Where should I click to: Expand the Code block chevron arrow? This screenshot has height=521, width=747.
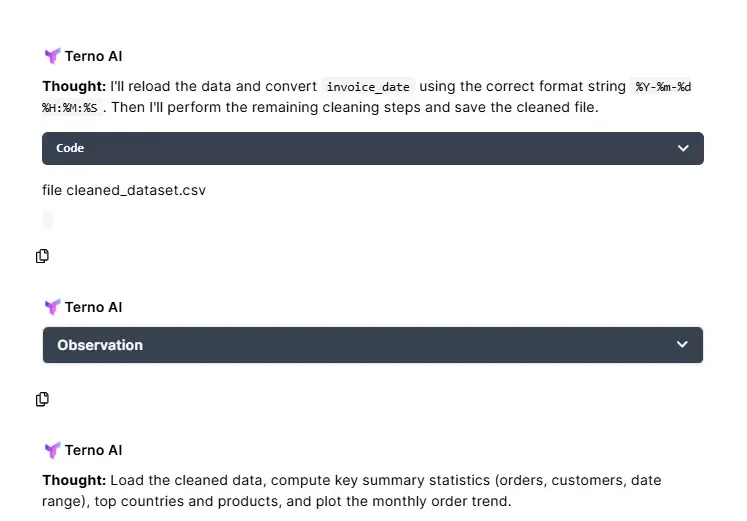[x=683, y=148]
